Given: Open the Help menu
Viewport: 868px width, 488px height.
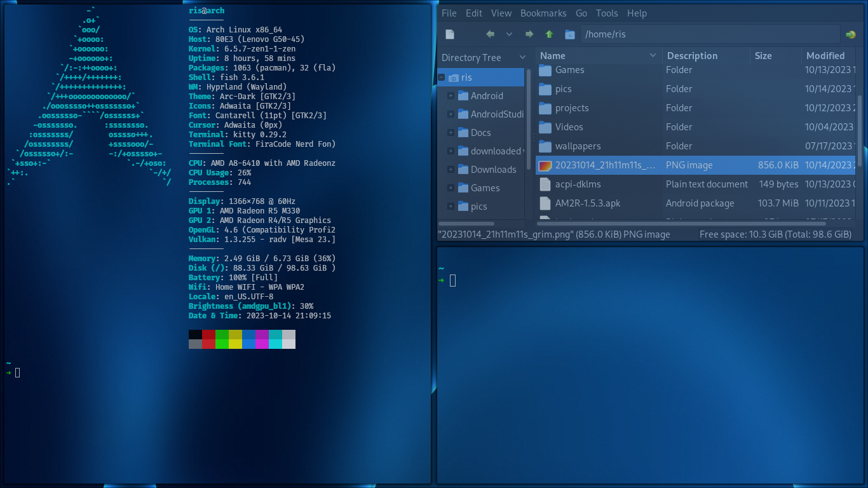Looking at the screenshot, I should point(637,13).
